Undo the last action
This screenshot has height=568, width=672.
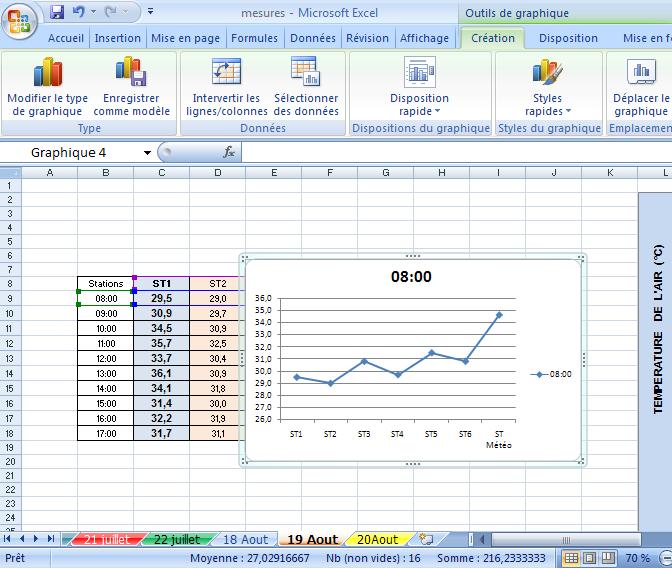tap(78, 12)
